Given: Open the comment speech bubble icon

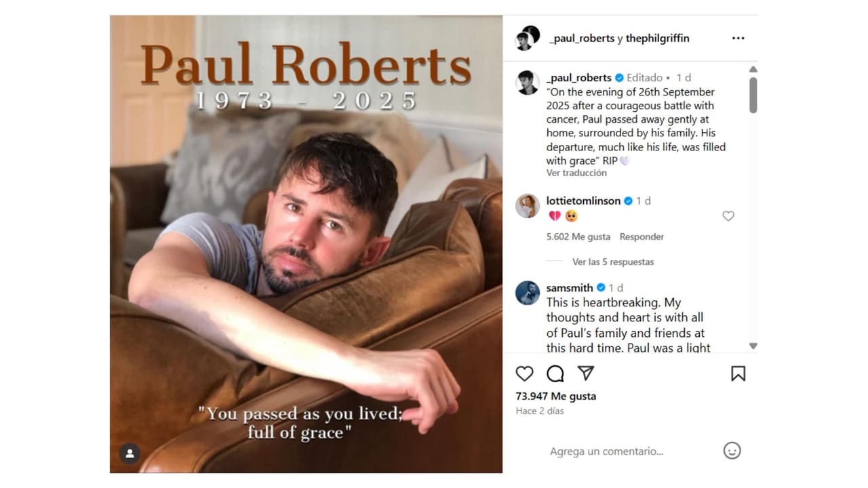Looking at the screenshot, I should (x=555, y=373).
